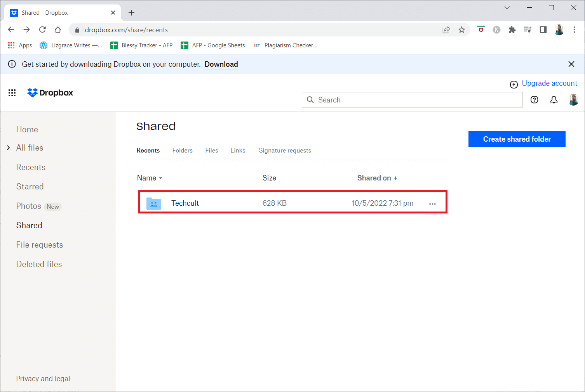This screenshot has width=585, height=392.
Task: Open the browser home page
Action: 58,30
